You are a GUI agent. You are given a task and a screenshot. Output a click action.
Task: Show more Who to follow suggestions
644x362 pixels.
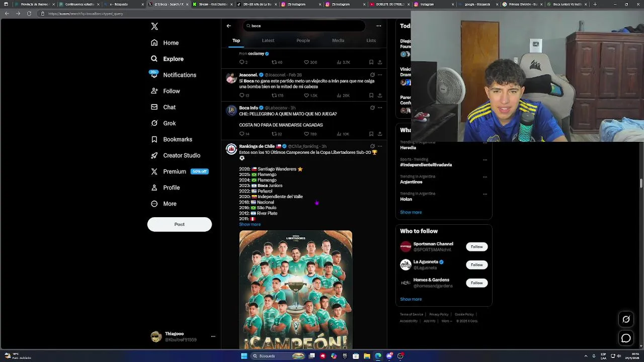click(x=411, y=299)
